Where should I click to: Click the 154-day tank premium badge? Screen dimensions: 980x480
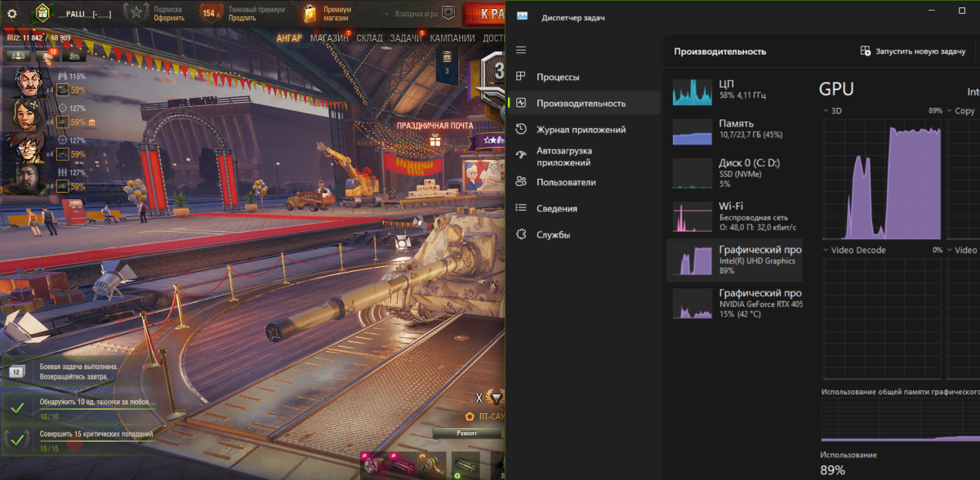pyautogui.click(x=212, y=13)
